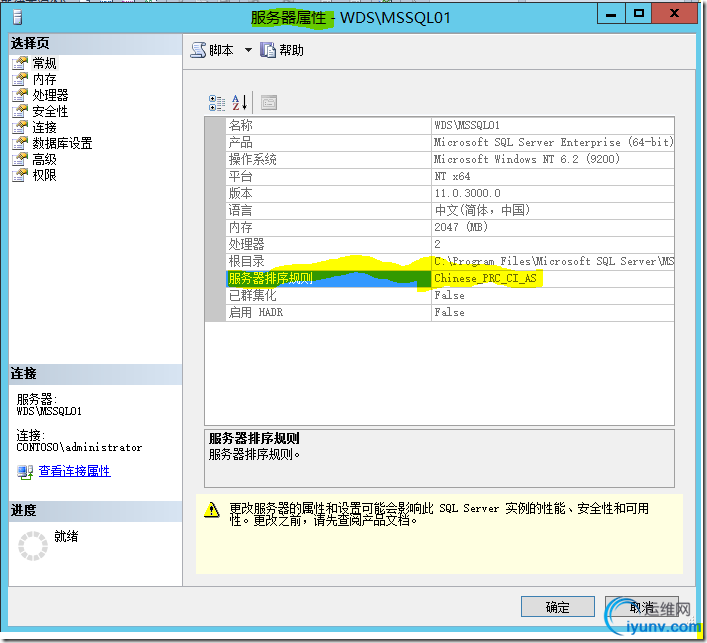The height and width of the screenshot is (643, 707).
Task: Maximize the 服务器属性 window
Action: pos(638,14)
